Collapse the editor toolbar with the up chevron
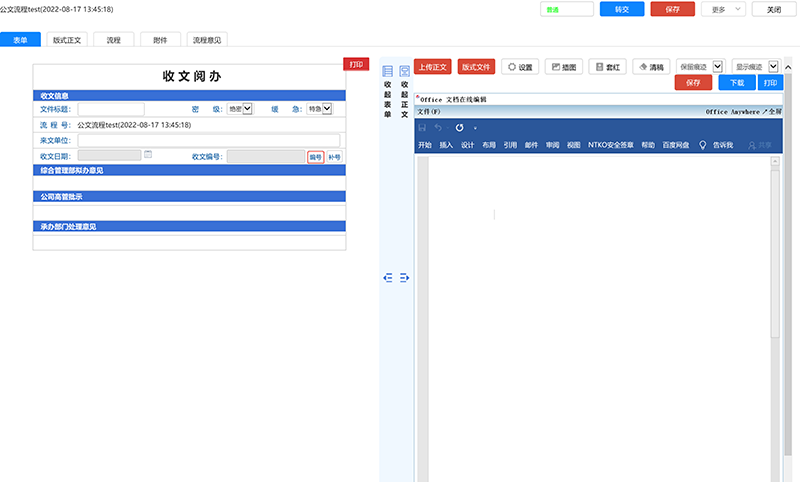This screenshot has width=800, height=482. pos(788,67)
